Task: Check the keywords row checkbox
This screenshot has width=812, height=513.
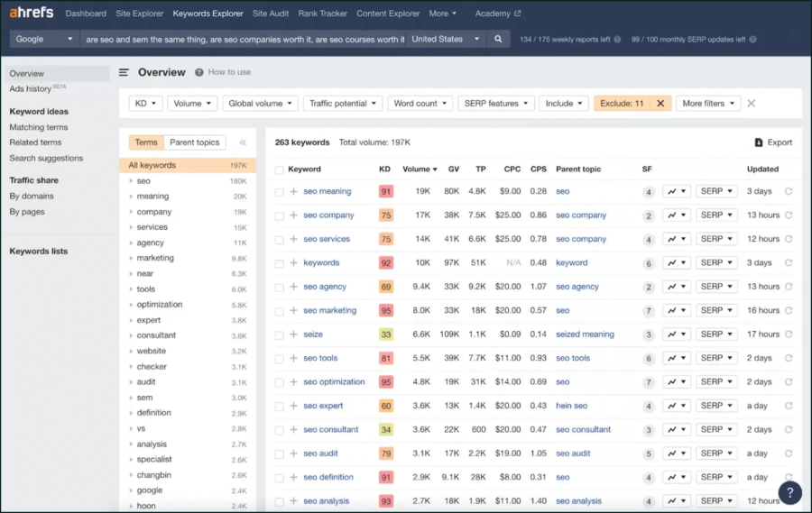Action: click(x=279, y=263)
